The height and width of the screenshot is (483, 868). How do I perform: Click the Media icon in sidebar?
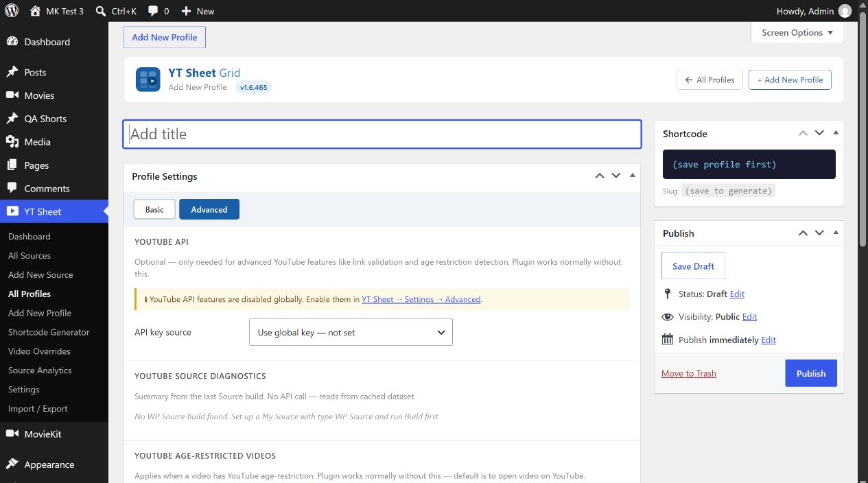pyautogui.click(x=12, y=142)
